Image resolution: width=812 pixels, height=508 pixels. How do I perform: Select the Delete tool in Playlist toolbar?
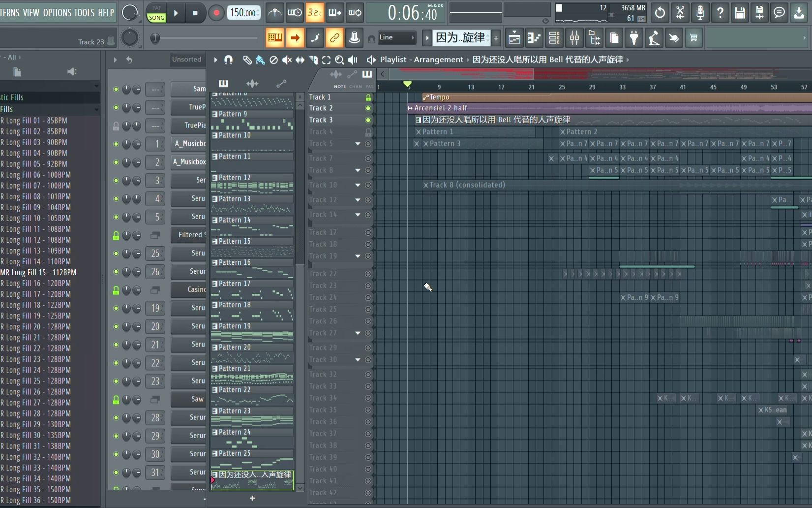[273, 60]
